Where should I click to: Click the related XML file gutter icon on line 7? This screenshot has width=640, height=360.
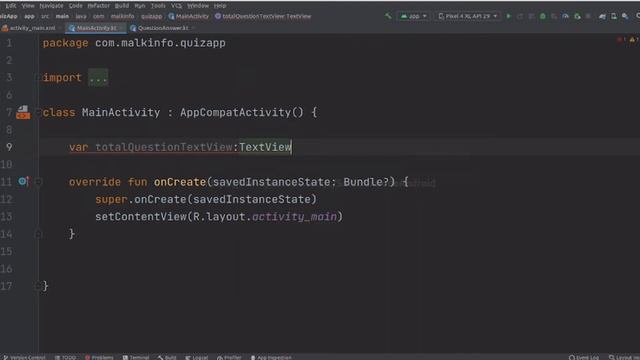tap(23, 112)
